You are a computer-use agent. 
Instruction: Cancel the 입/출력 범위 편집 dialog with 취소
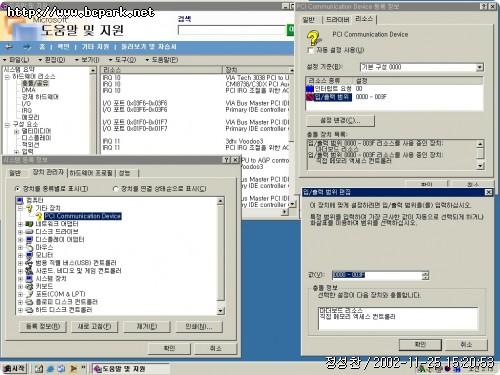tap(466, 344)
